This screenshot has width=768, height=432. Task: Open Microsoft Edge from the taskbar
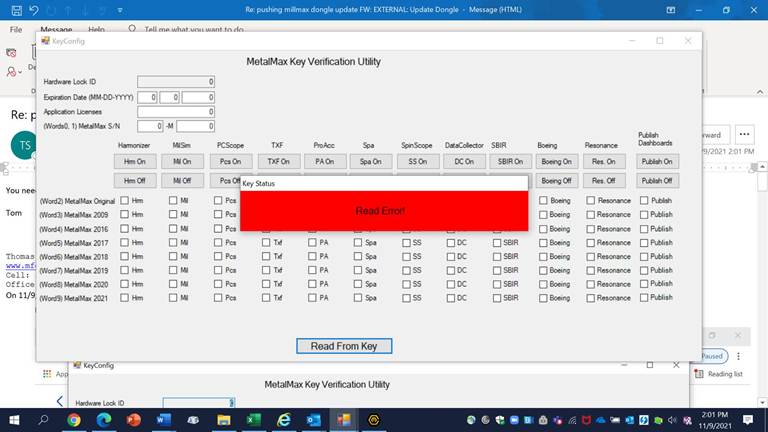(x=104, y=420)
